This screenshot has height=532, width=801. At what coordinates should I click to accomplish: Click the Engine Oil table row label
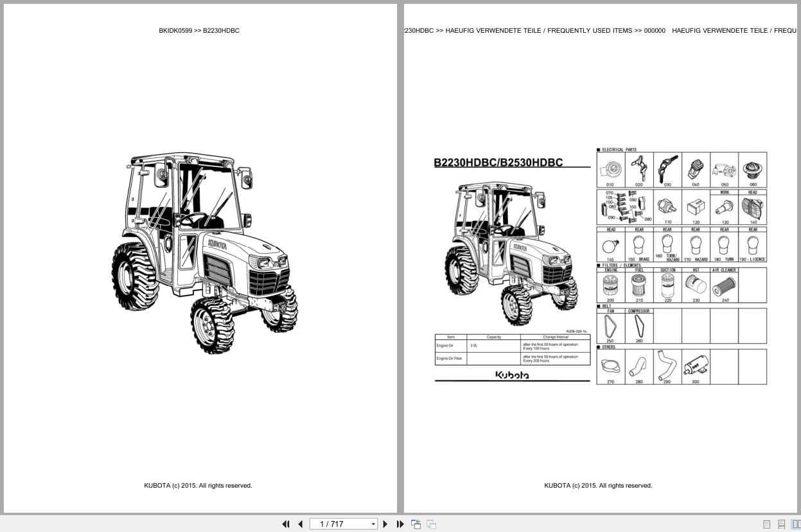coord(446,346)
